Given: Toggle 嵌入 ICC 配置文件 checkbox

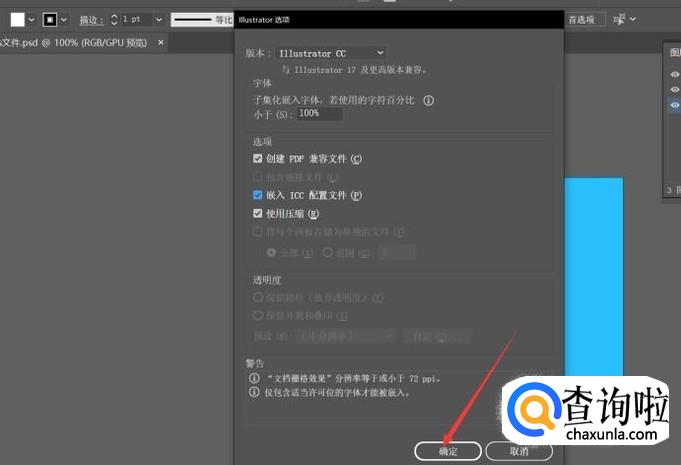Looking at the screenshot, I should click(x=258, y=195).
